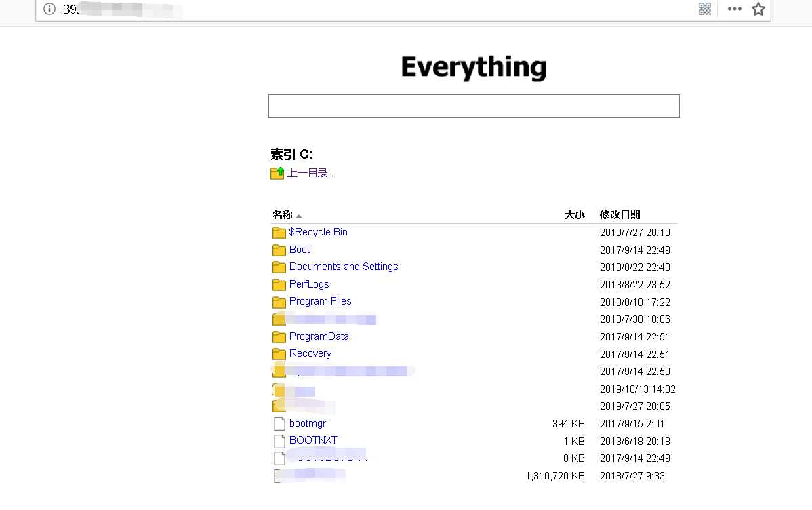This screenshot has height=510, width=812.
Task: Open the Program Files folder link
Action: click(320, 301)
